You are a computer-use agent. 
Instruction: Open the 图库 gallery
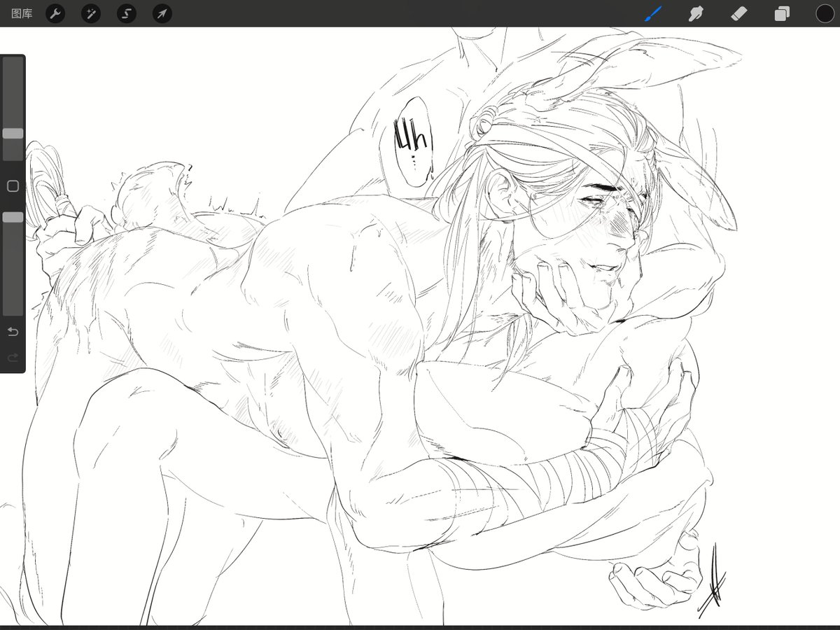point(22,13)
